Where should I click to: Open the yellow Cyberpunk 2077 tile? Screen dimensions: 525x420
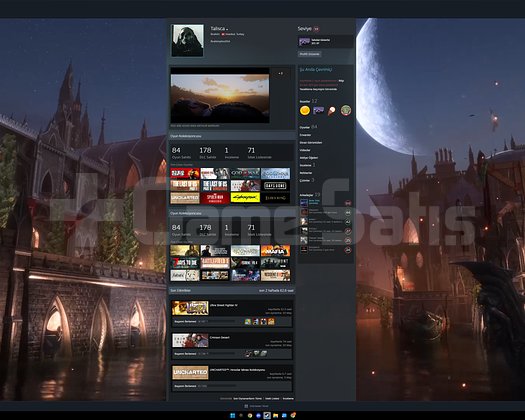(245, 198)
